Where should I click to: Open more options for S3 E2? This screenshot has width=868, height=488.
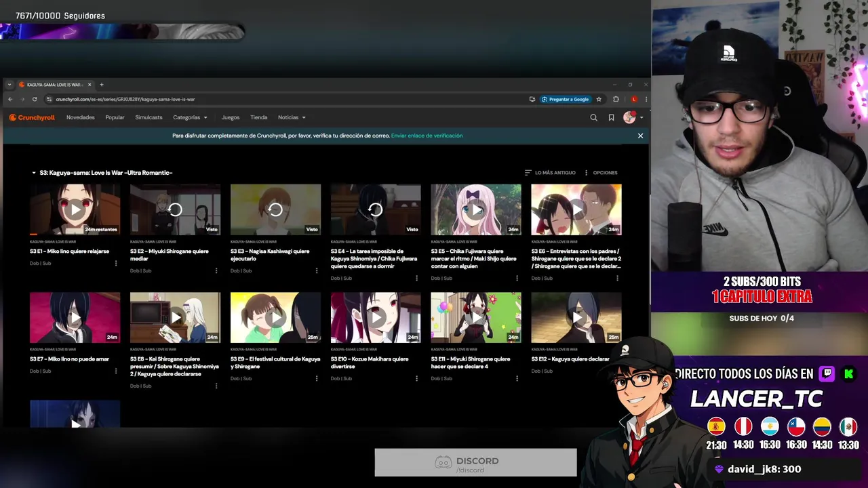[216, 270]
